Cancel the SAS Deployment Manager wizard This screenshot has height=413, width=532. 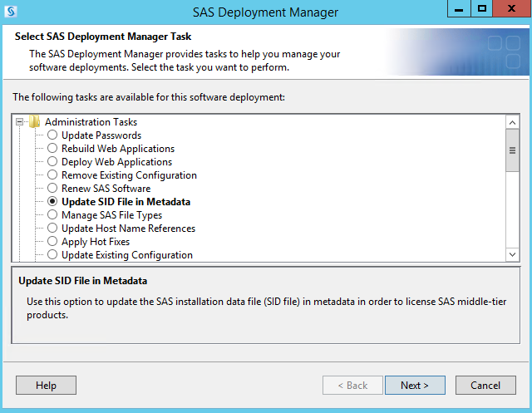pos(485,385)
